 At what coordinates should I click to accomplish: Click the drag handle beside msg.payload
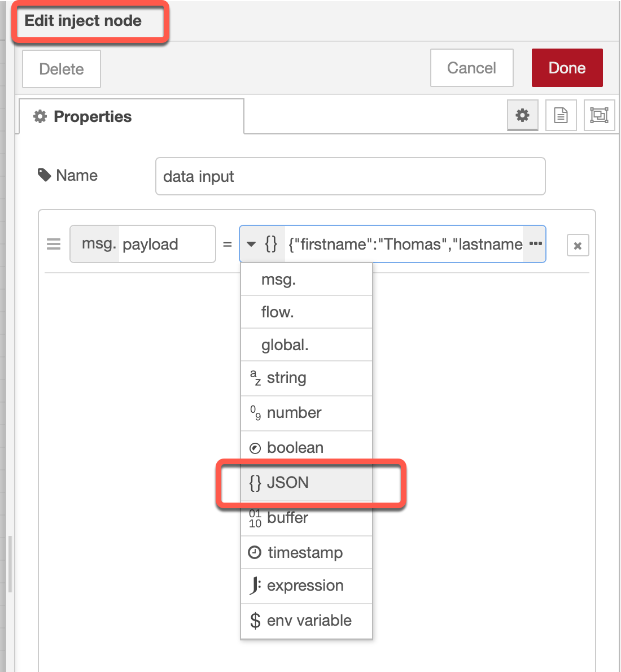(54, 244)
